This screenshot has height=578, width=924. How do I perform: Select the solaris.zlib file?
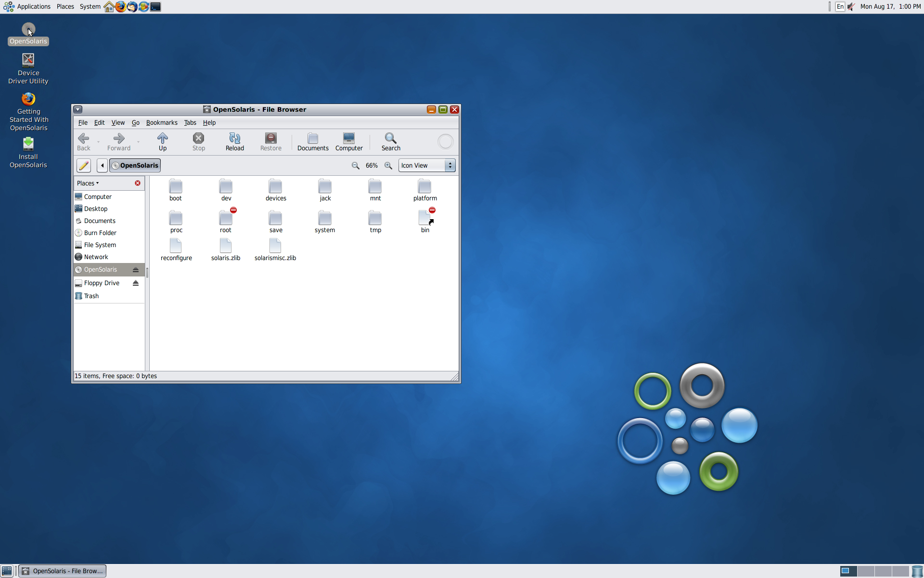click(226, 250)
